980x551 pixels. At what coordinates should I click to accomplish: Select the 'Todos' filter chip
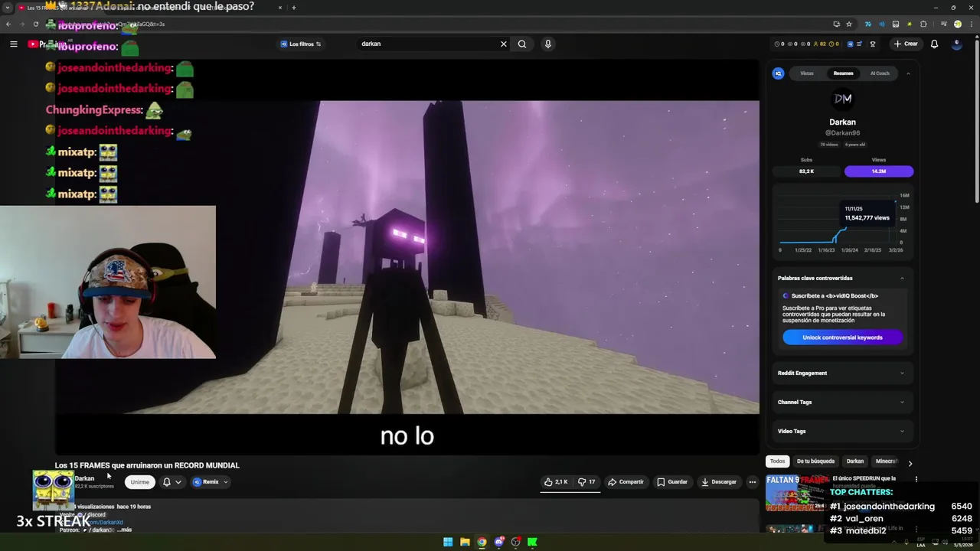pyautogui.click(x=777, y=461)
